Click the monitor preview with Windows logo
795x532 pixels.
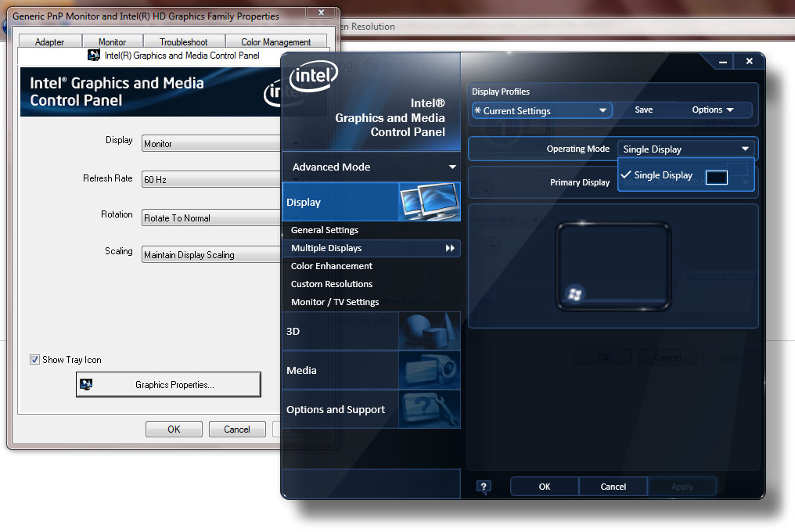[x=613, y=266]
